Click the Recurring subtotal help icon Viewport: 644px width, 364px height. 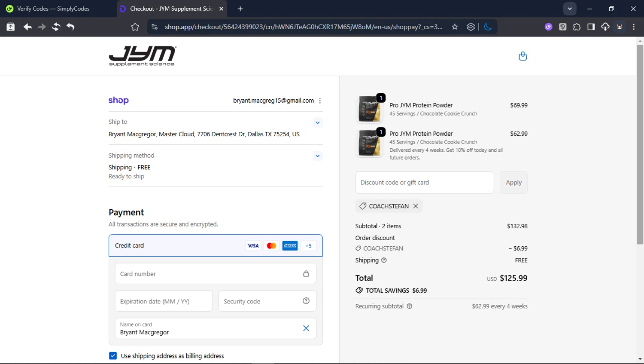coord(410,306)
